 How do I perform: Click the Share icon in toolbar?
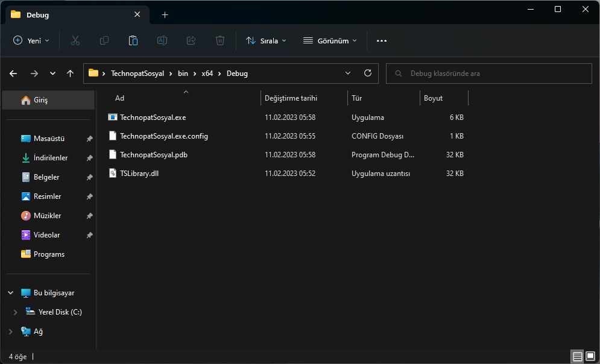click(191, 40)
